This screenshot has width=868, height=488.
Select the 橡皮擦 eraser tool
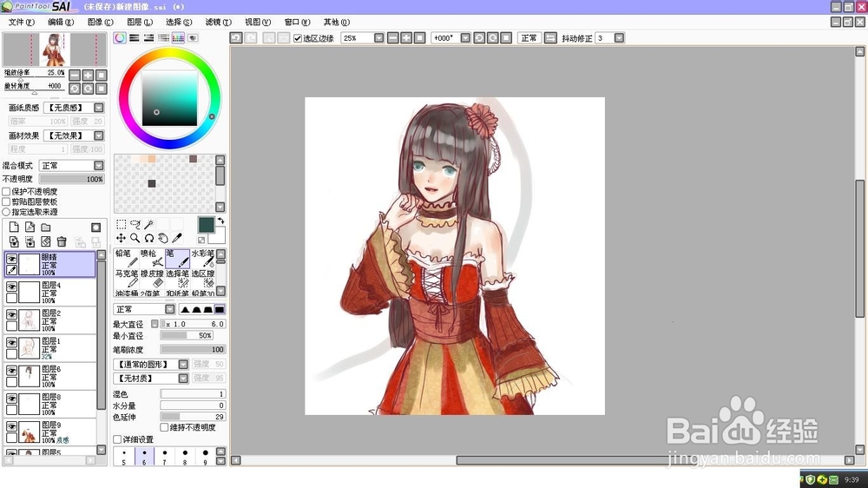tap(152, 279)
